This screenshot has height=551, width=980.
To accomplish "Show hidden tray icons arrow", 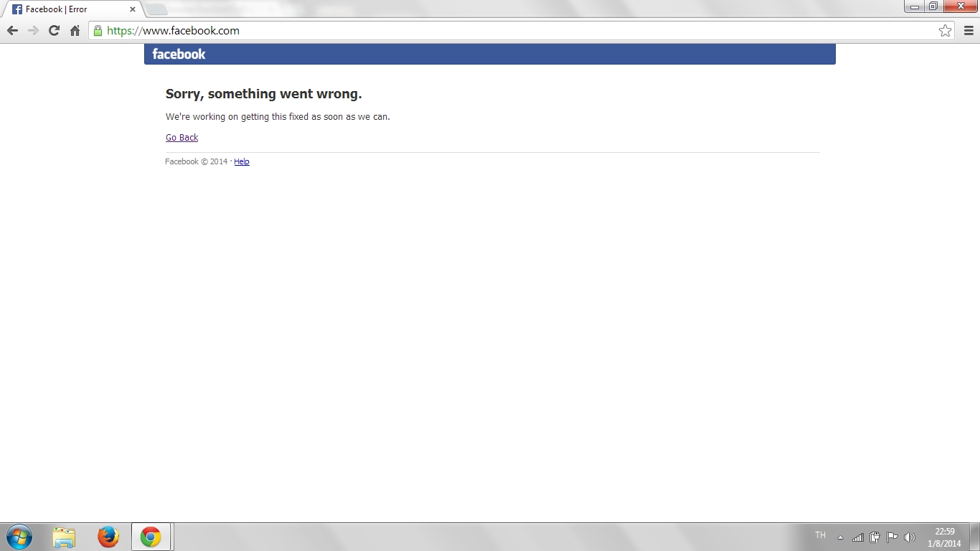I will (x=841, y=537).
